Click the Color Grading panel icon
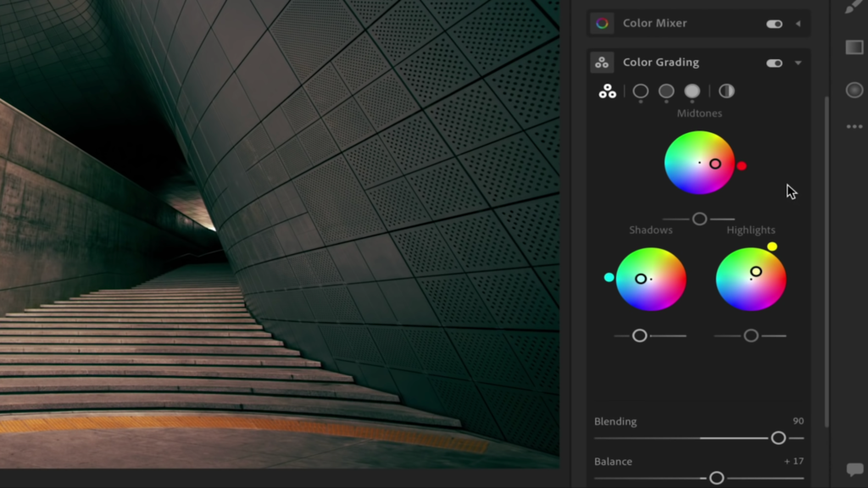 click(x=602, y=63)
